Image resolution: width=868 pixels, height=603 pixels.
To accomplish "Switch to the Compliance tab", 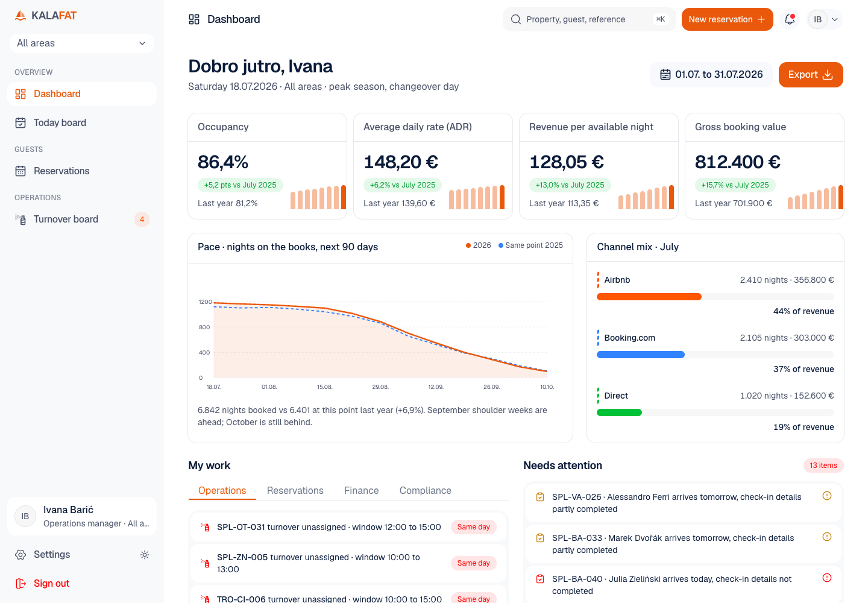I will point(426,491).
